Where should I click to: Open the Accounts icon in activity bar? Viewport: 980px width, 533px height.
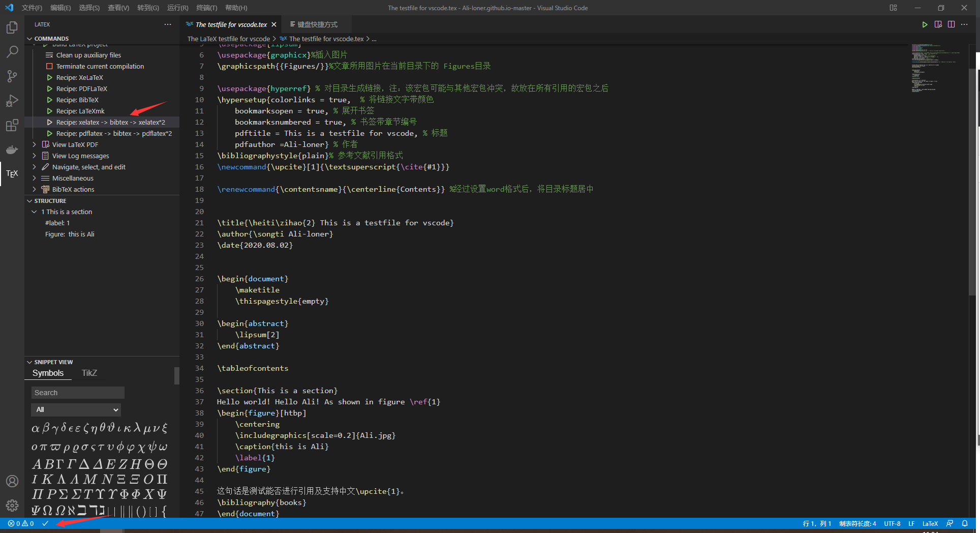point(12,481)
